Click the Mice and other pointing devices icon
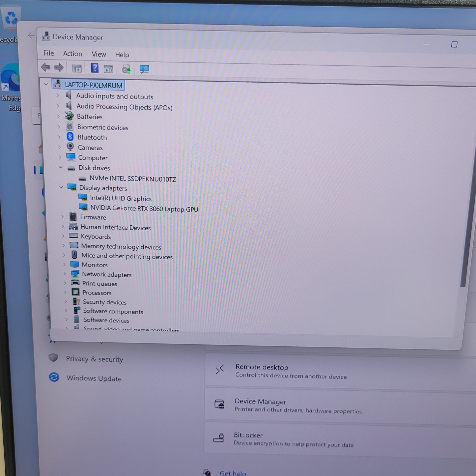 74,255
